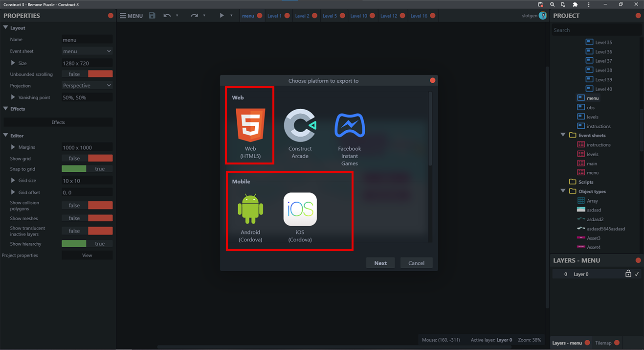Expand the Size property
Image resolution: width=644 pixels, height=350 pixels.
pyautogui.click(x=13, y=63)
